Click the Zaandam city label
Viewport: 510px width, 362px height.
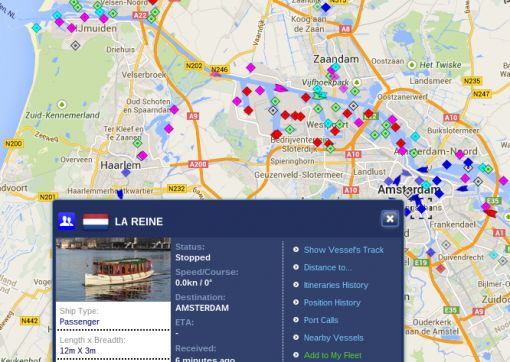point(336,59)
